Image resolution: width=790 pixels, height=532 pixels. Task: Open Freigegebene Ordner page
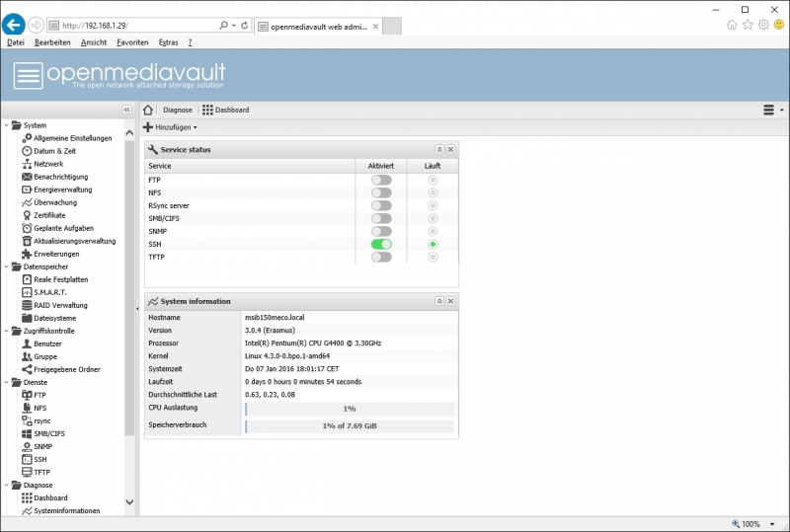61,369
